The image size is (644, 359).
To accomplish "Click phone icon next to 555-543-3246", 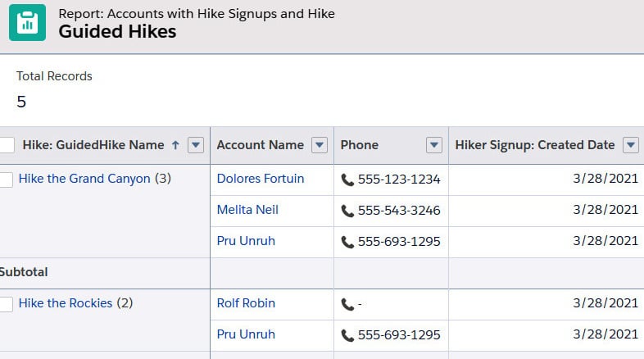I will coord(347,211).
